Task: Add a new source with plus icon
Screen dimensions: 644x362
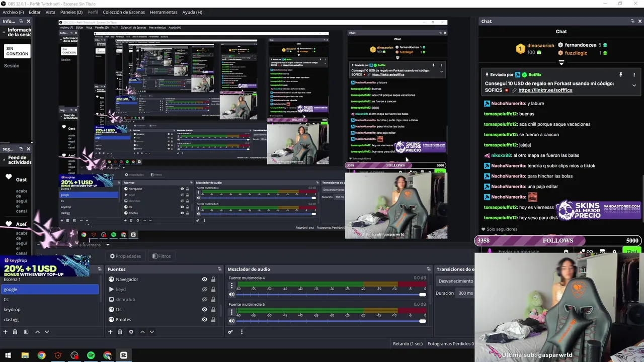Action: (110, 332)
